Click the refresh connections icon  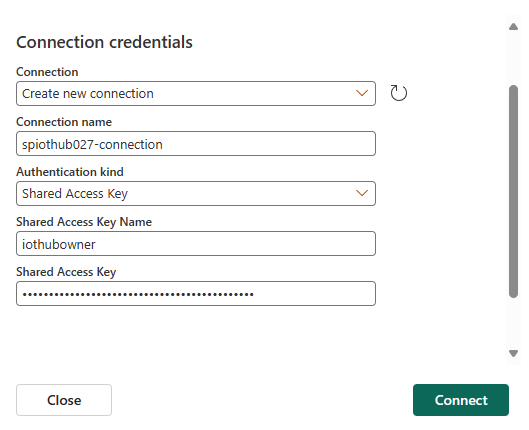click(398, 93)
